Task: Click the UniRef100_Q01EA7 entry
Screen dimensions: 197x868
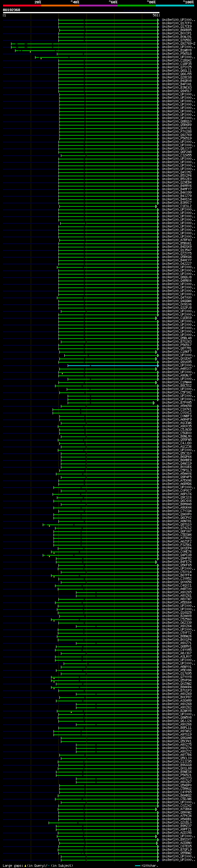Action: (x=177, y=358)
